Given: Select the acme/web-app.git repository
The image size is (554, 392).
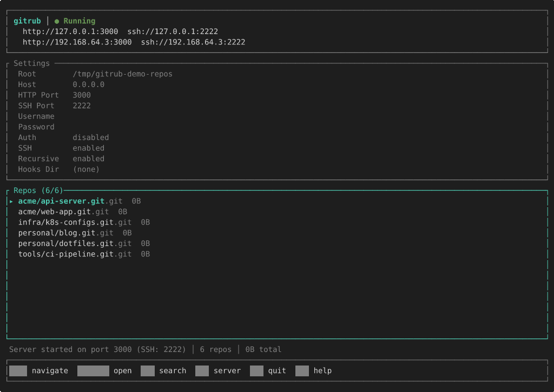Looking at the screenshot, I should click(63, 212).
